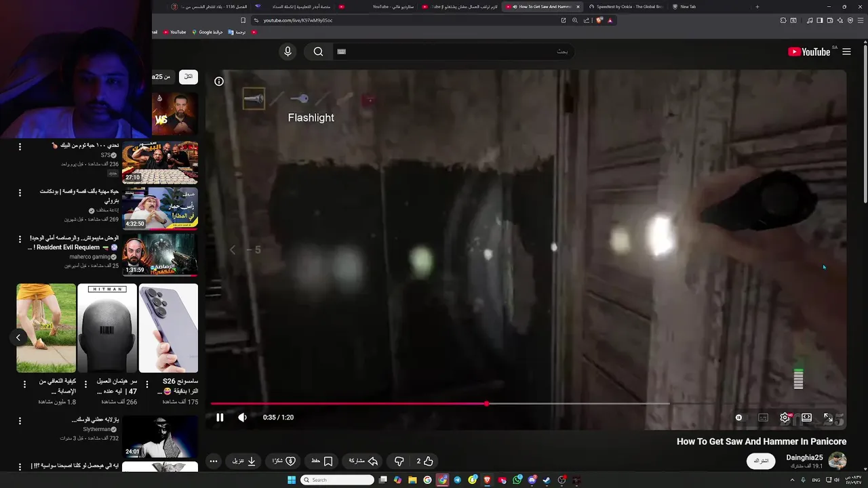
Task: Open the player settings gear
Action: (x=785, y=418)
